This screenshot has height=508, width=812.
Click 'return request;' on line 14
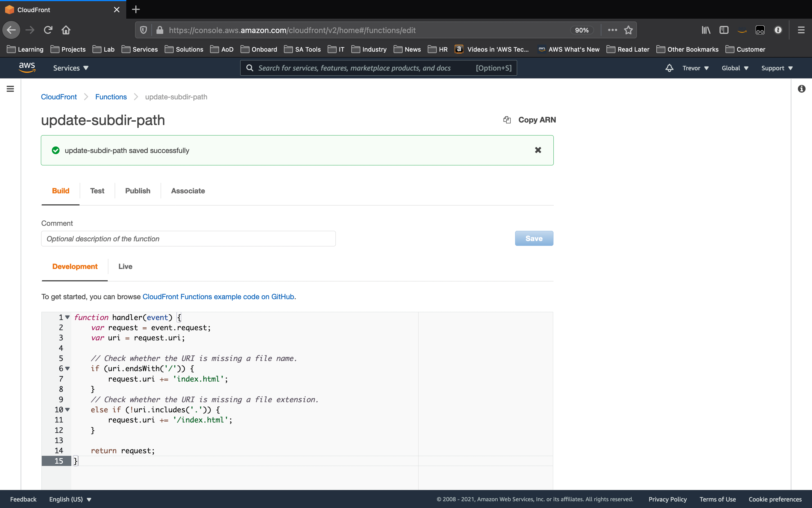click(123, 450)
